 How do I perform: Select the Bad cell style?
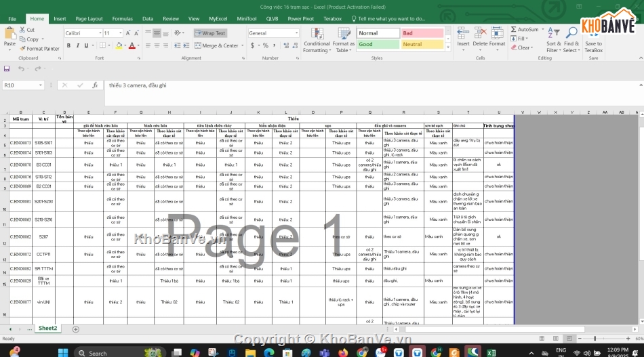tap(422, 33)
